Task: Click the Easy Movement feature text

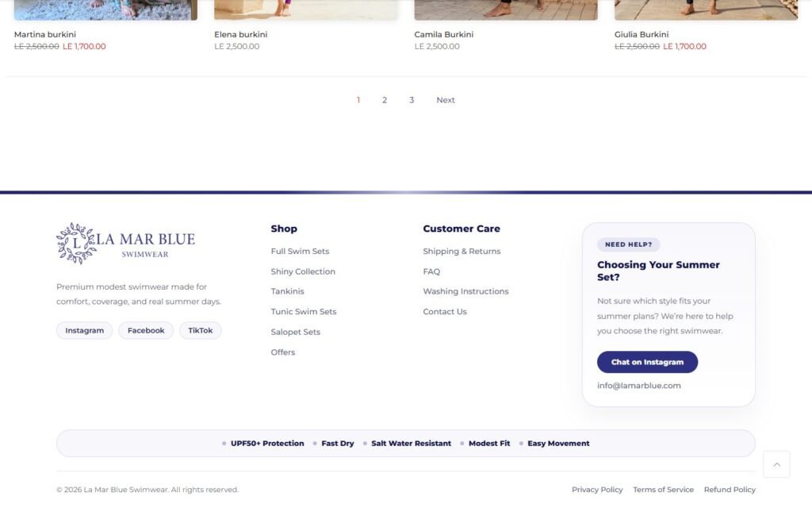Action: 558,444
